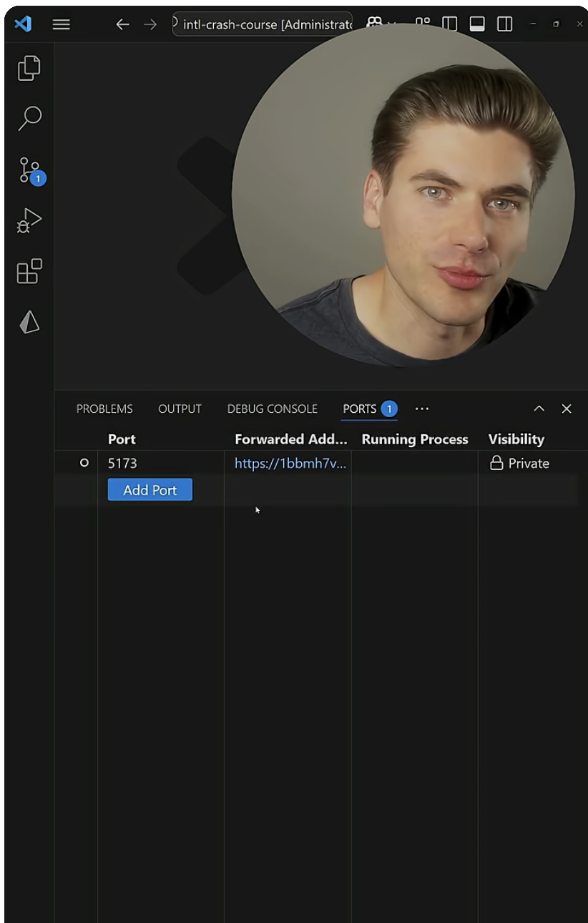This screenshot has height=923, width=588.
Task: Show more panel tabs via ellipsis
Action: coord(422,409)
